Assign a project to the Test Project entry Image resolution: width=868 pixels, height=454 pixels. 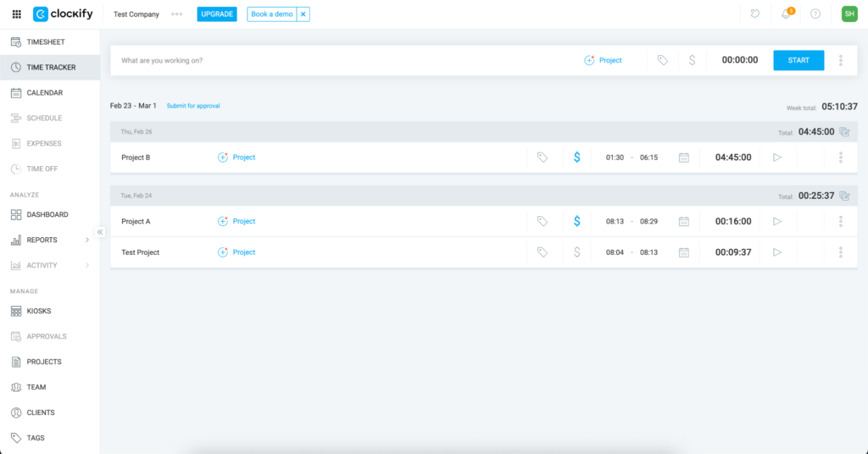tap(236, 252)
